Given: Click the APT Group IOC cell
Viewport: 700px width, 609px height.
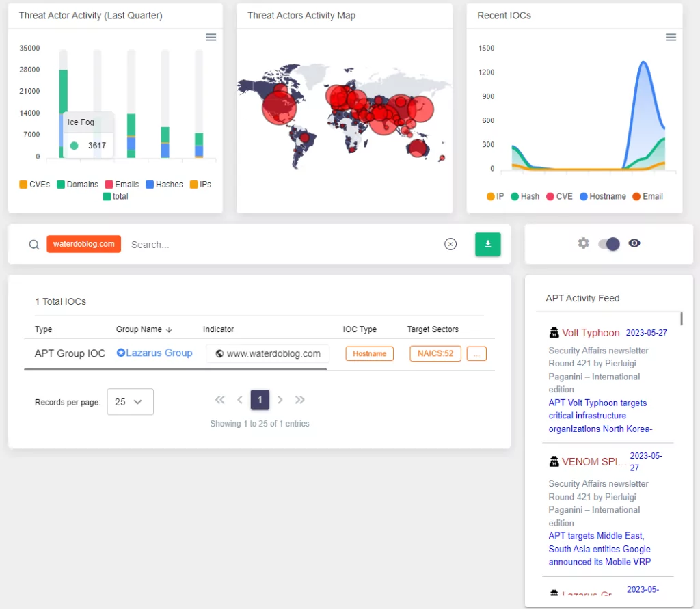Looking at the screenshot, I should tap(70, 353).
